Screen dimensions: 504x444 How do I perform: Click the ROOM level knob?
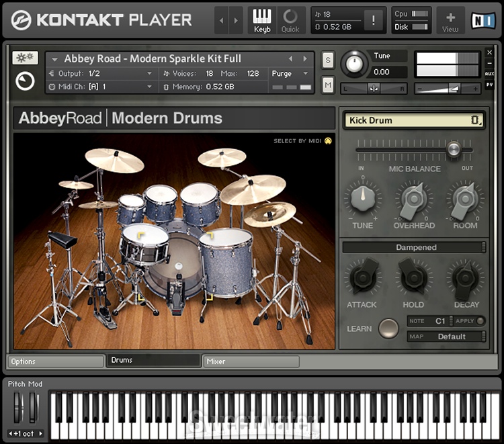[465, 199]
